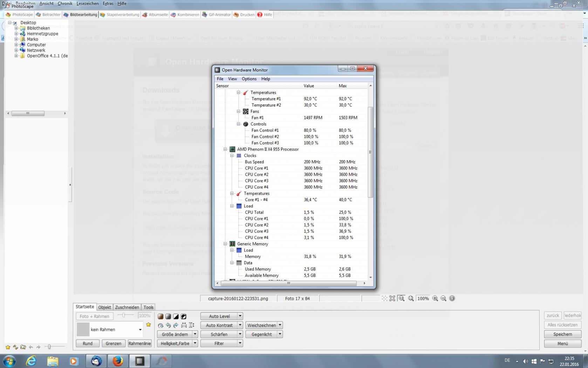588x368 pixels.
Task: Open the Auto Level dropdown arrow
Action: click(x=240, y=316)
